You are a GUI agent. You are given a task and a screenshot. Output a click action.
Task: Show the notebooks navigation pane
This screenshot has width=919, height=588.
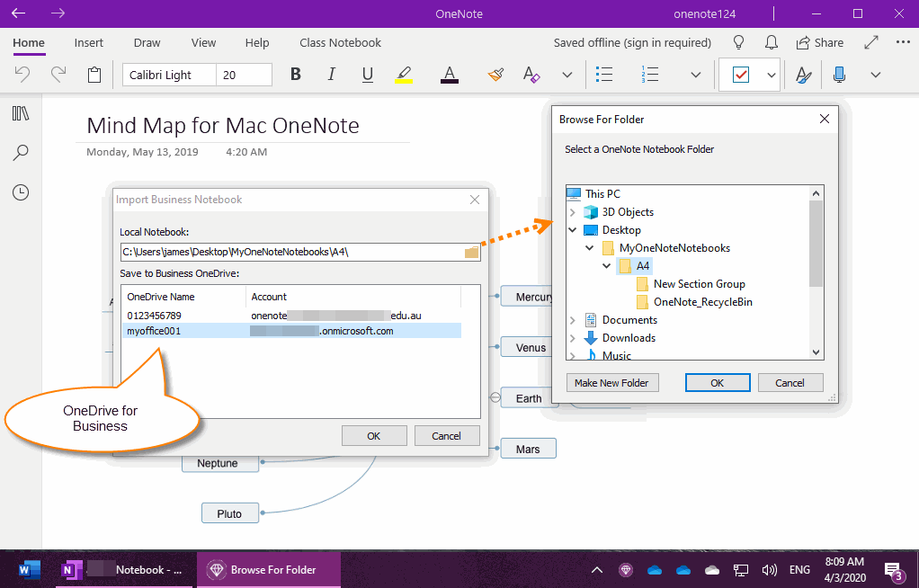[21, 113]
